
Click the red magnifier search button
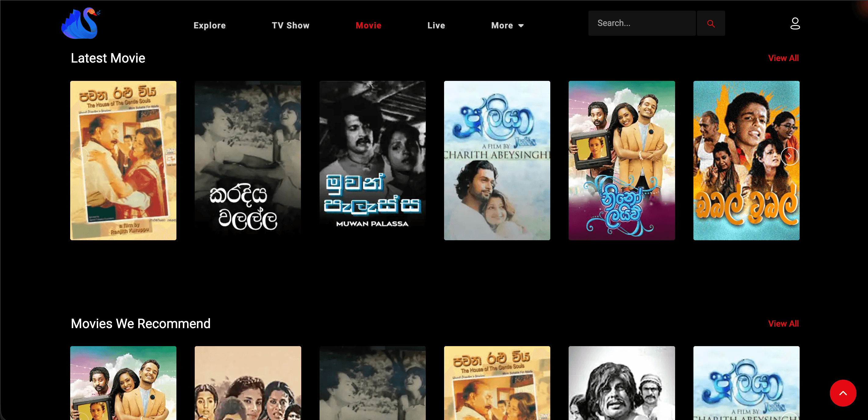[x=711, y=23]
